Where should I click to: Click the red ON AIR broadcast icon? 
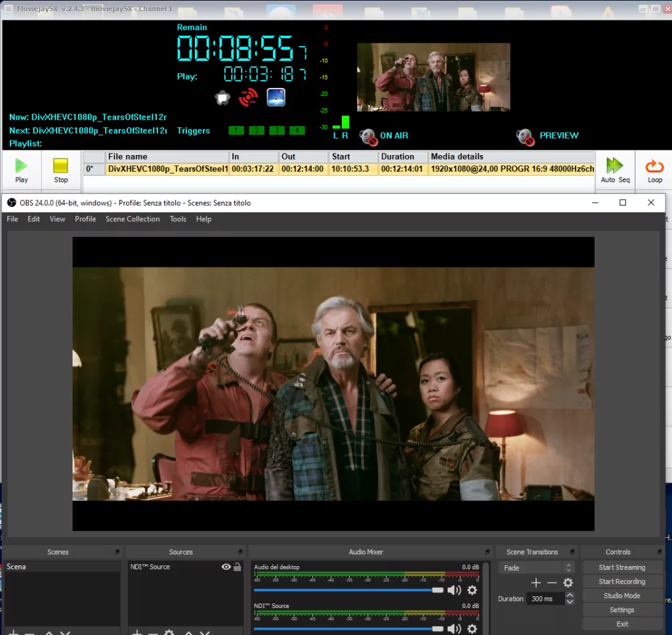coord(248,98)
